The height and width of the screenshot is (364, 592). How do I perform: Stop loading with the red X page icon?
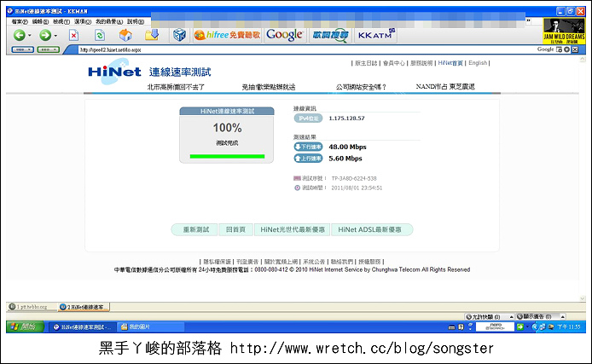click(x=73, y=36)
